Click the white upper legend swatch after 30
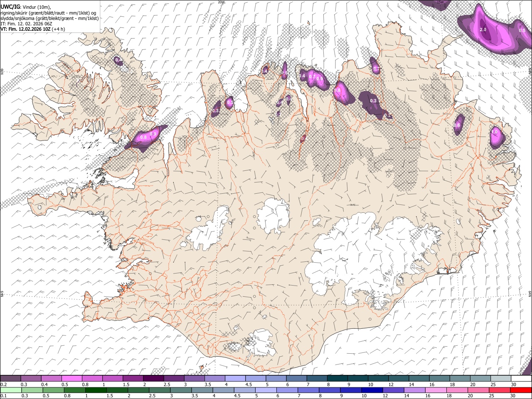532x399 pixels. [521, 379]
